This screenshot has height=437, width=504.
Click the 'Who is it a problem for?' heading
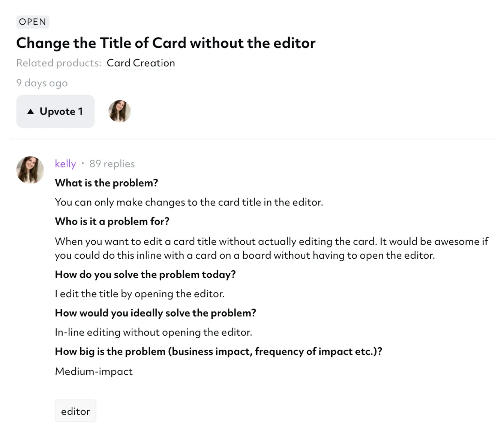(112, 222)
